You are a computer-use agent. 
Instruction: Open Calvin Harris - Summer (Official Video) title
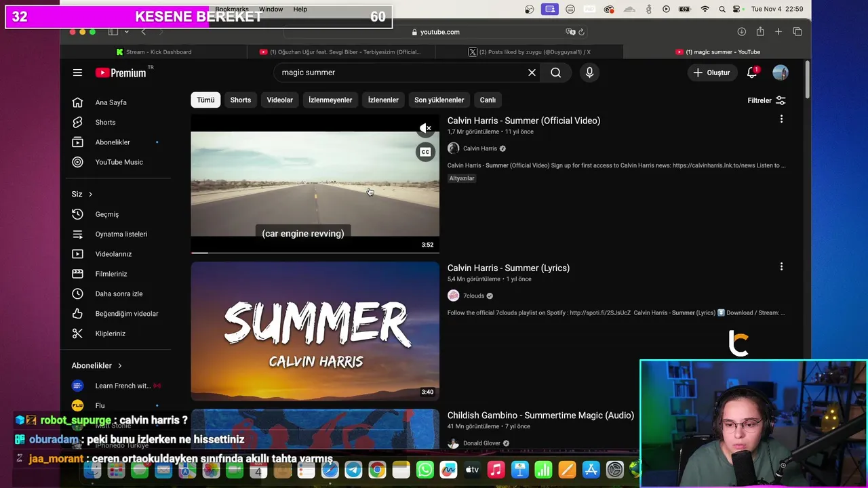tap(524, 121)
